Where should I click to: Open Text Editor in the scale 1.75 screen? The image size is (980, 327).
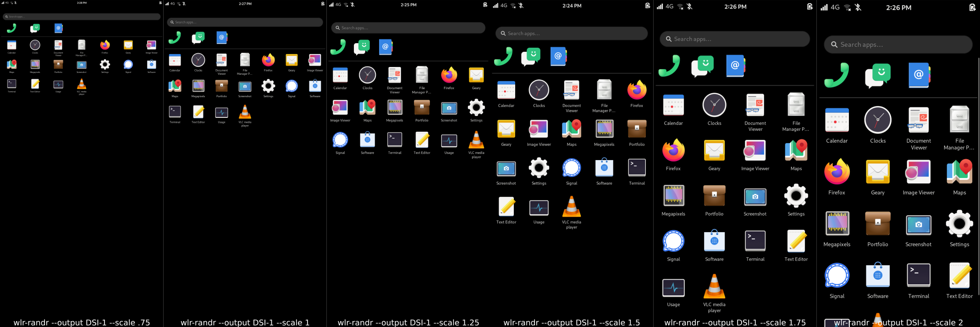click(x=796, y=241)
